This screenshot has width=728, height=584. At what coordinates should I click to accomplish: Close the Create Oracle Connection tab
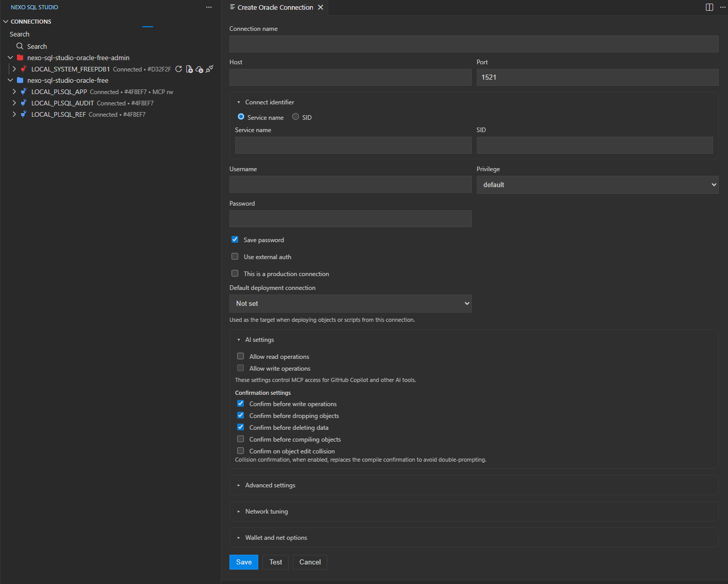click(x=321, y=7)
